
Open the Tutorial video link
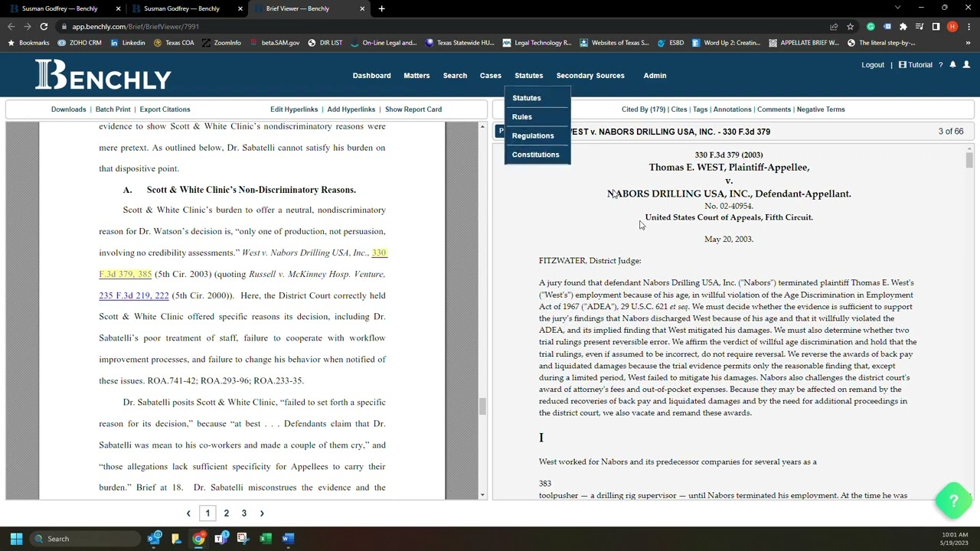click(x=916, y=65)
